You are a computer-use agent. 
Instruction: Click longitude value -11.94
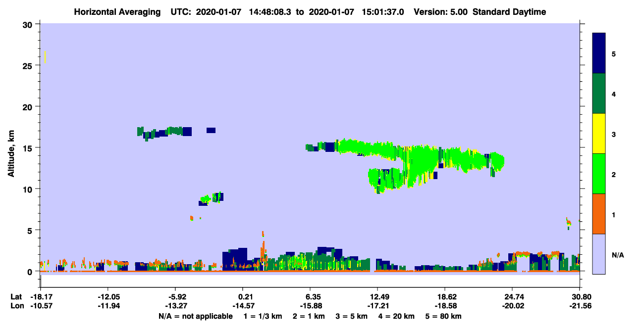(107, 306)
